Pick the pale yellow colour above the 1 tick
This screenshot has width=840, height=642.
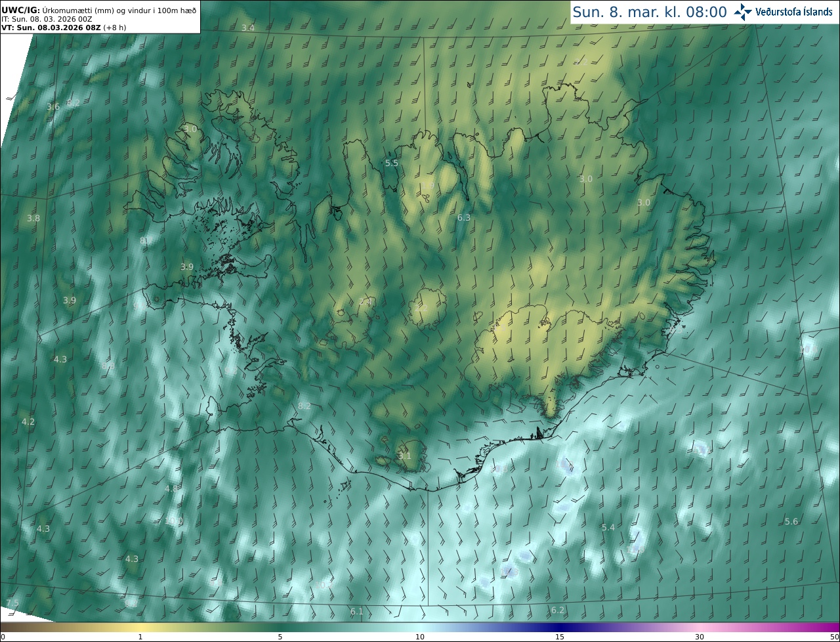pyautogui.click(x=140, y=627)
